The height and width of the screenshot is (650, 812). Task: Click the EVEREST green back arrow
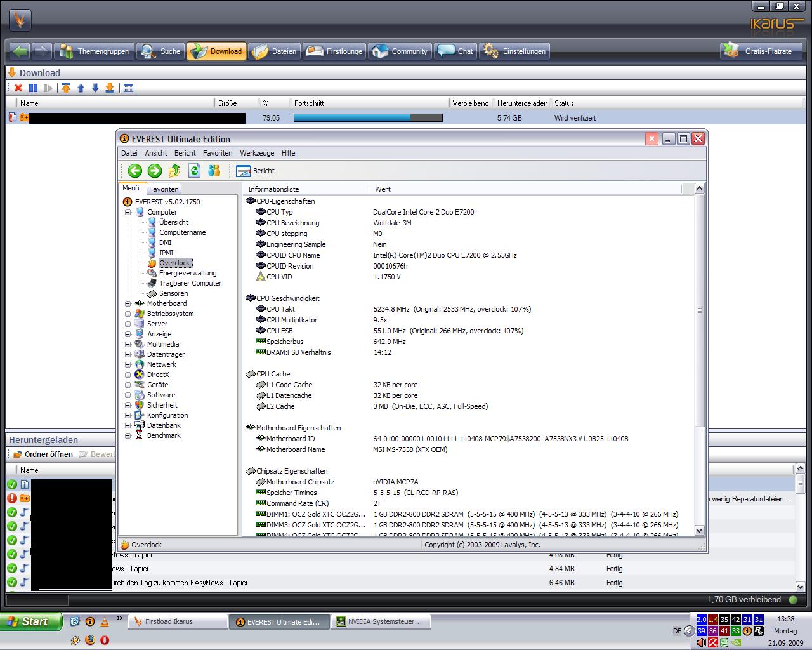coord(134,170)
